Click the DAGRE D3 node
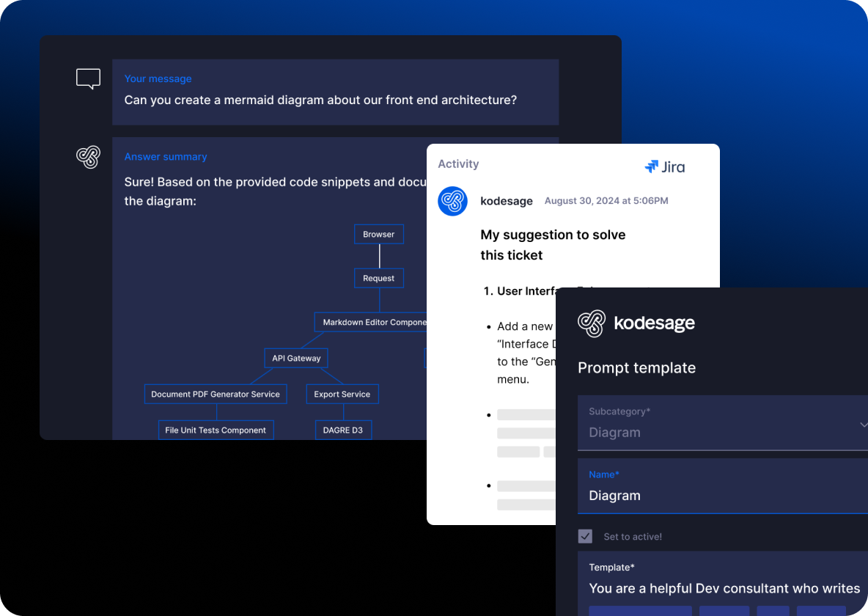This screenshot has width=868, height=616. 343,430
